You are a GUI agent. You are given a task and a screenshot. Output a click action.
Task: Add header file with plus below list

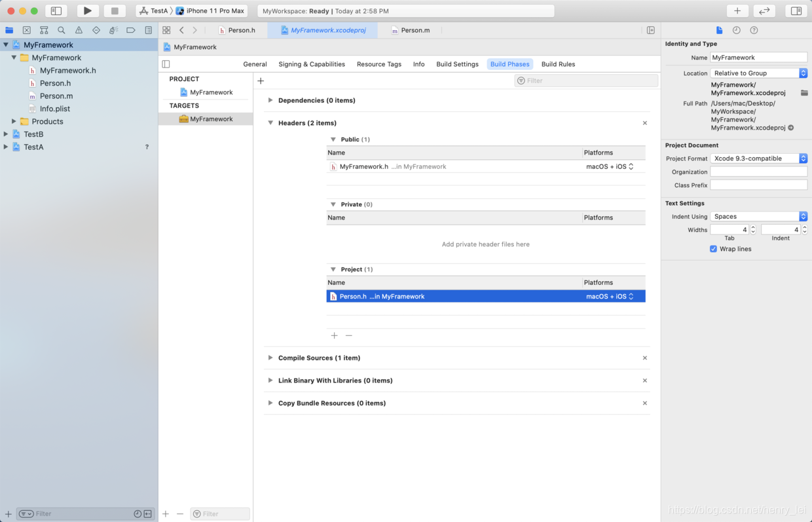[335, 335]
